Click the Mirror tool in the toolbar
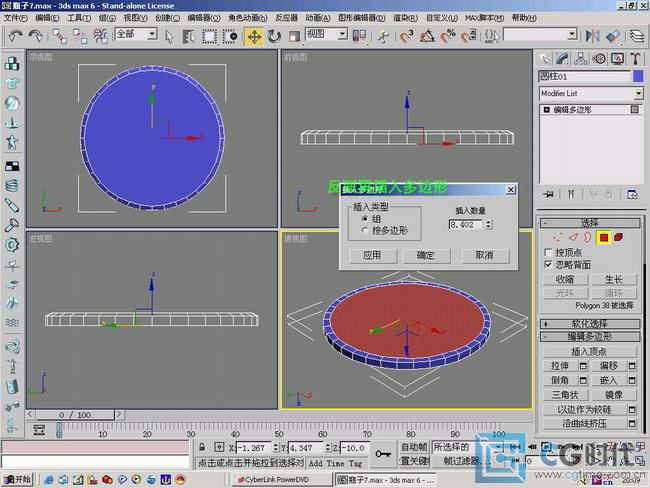Image resolution: width=650 pixels, height=488 pixels. point(592,36)
